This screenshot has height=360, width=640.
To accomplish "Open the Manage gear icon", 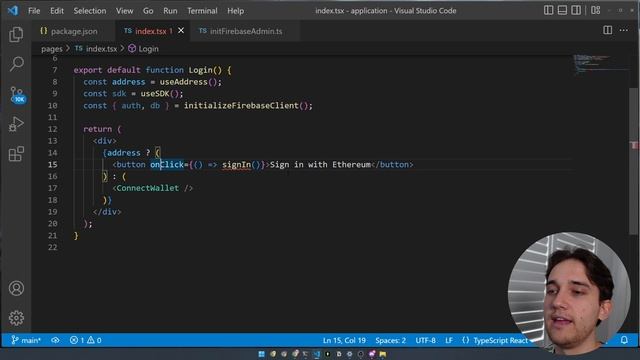I will [16, 318].
